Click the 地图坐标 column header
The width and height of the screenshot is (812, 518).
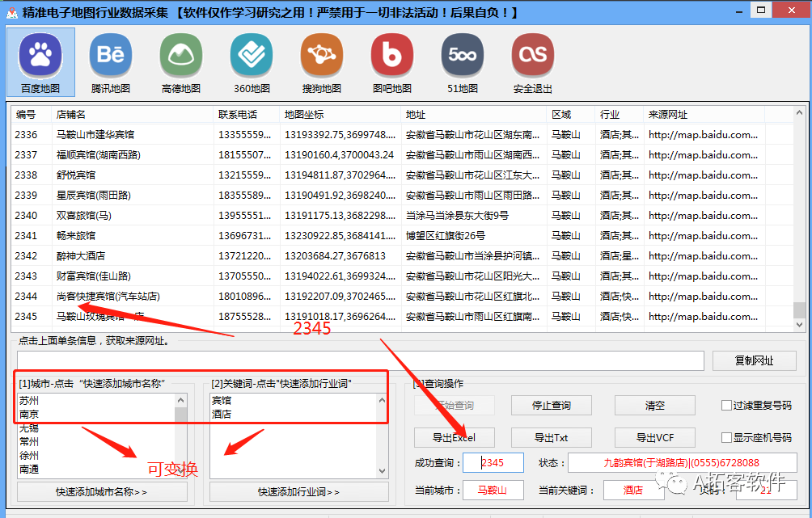pos(340,115)
